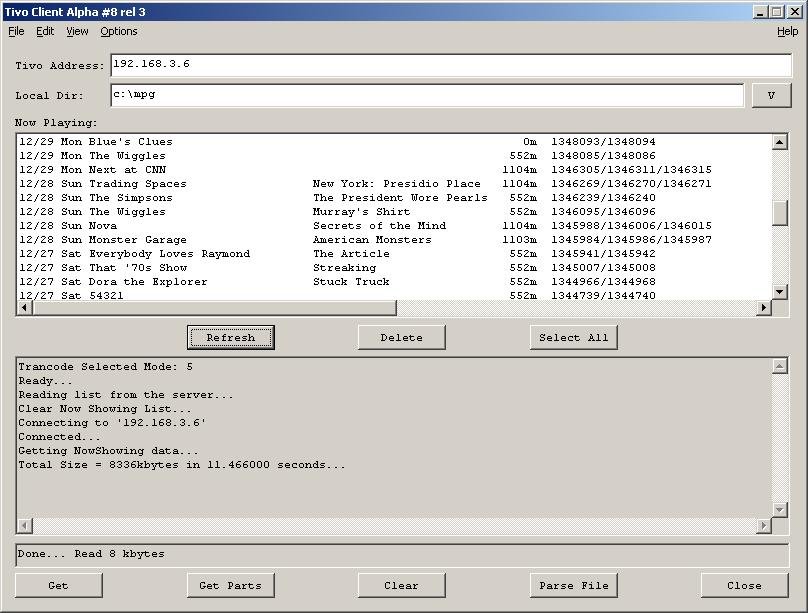Click the Select All button
This screenshot has height=613, width=808.
573,337
